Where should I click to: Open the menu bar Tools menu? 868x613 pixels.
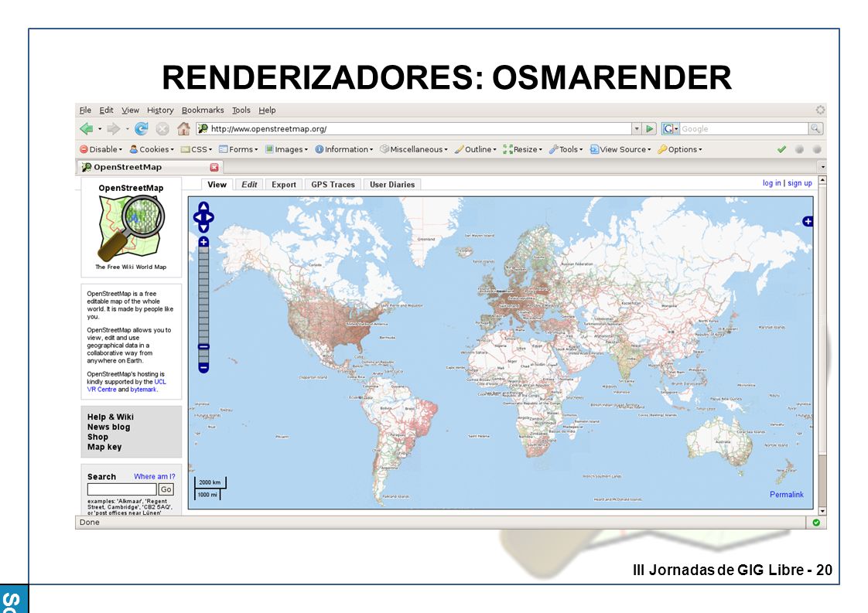click(241, 110)
